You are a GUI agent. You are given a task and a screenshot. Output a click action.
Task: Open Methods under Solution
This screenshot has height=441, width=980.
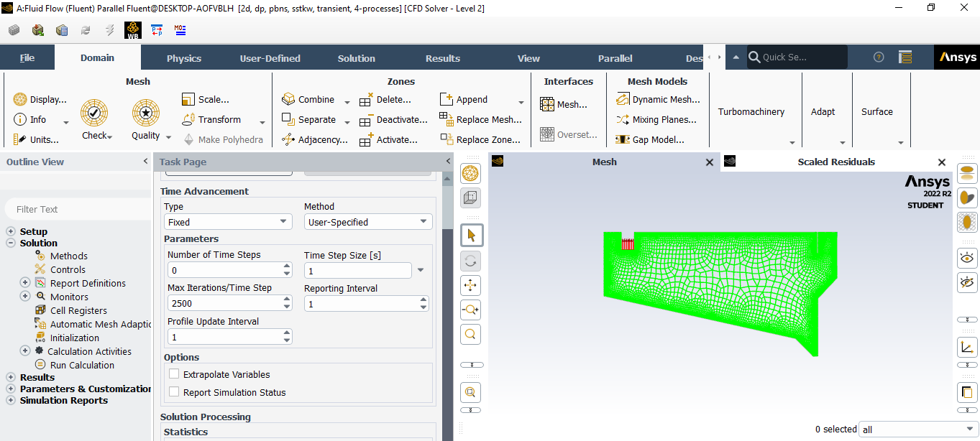69,256
